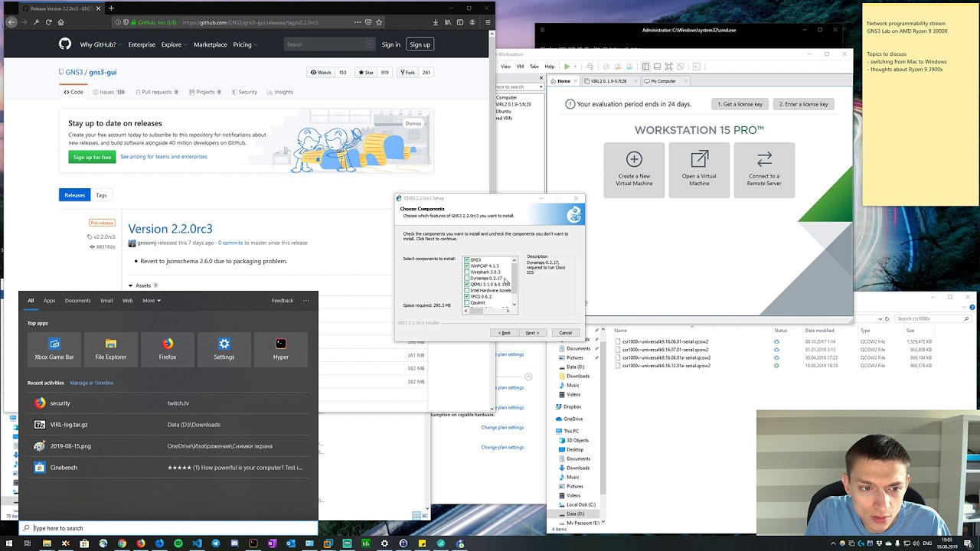Click Sign up for free button
Image resolution: width=980 pixels, height=551 pixels.
pyautogui.click(x=92, y=157)
